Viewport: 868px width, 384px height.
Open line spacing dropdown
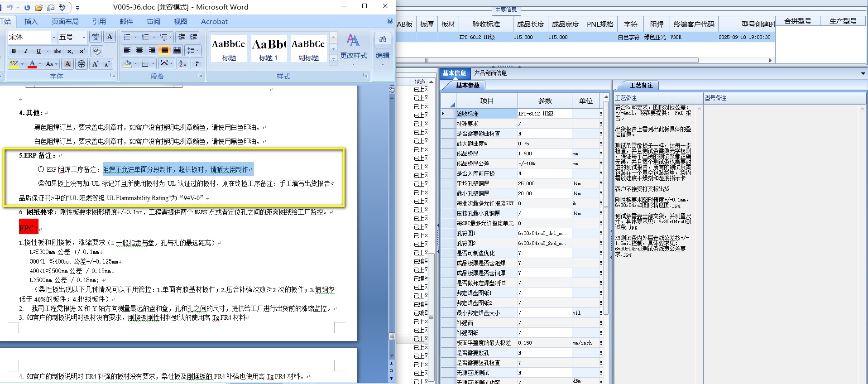192,50
